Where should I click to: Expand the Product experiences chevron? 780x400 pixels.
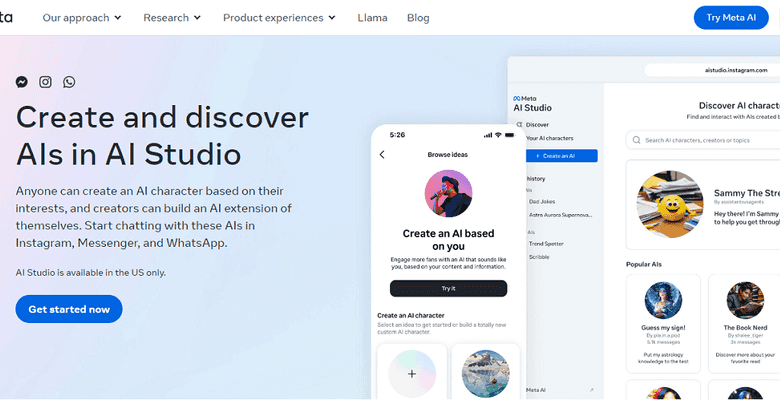332,18
